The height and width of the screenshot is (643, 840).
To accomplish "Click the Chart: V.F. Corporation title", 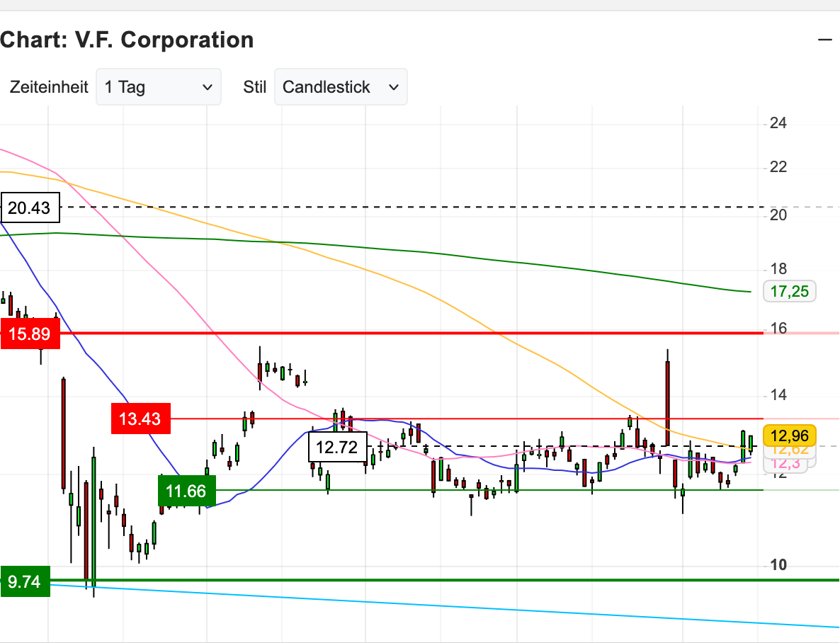I will pyautogui.click(x=126, y=40).
